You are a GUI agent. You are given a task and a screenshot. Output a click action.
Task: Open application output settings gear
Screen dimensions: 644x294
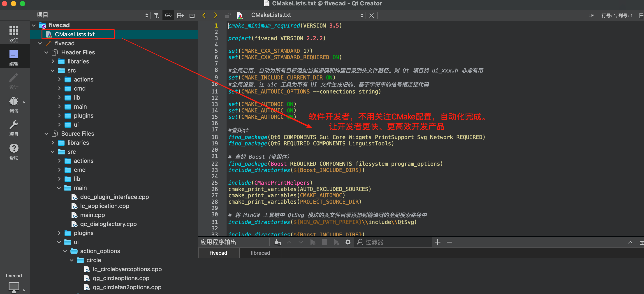pyautogui.click(x=348, y=242)
